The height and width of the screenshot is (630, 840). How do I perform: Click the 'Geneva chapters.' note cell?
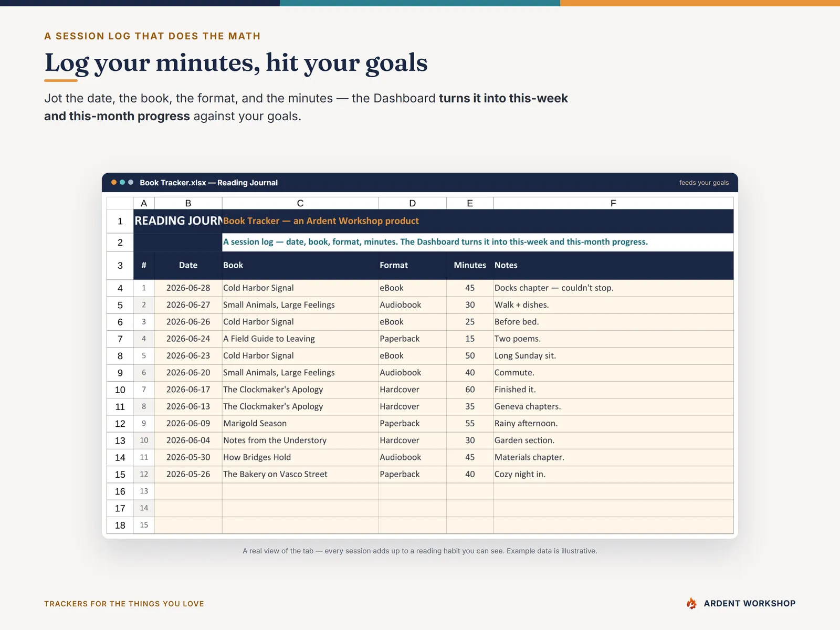click(613, 406)
